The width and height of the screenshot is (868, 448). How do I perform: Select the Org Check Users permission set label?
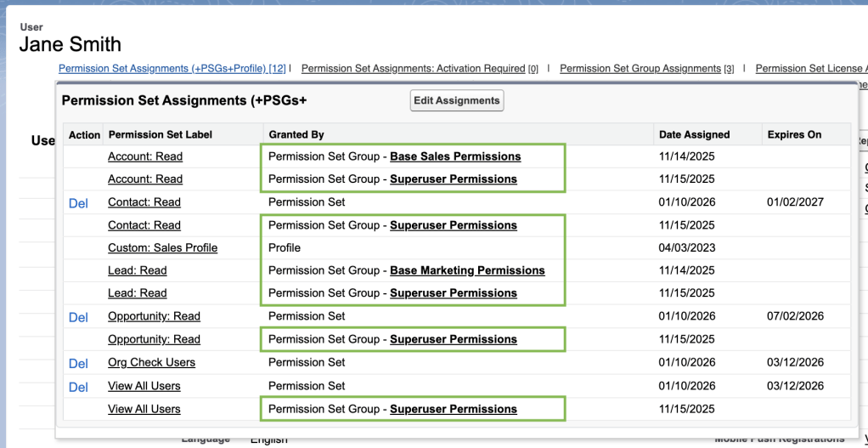coord(151,362)
